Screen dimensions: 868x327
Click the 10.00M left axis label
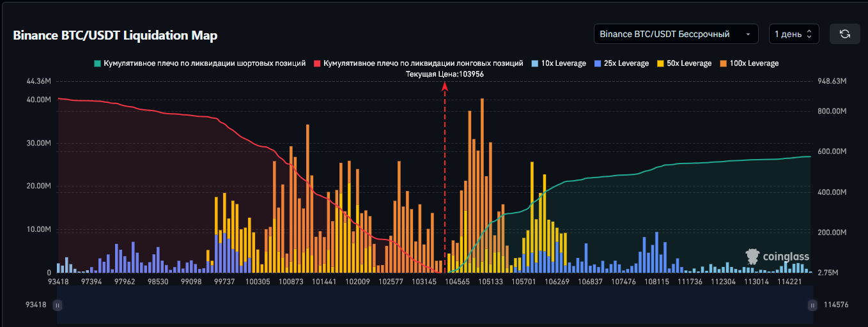pos(39,229)
